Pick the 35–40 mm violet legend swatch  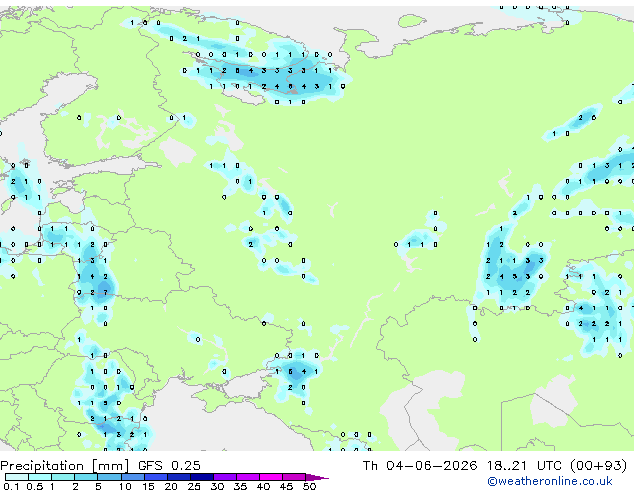tap(248, 477)
